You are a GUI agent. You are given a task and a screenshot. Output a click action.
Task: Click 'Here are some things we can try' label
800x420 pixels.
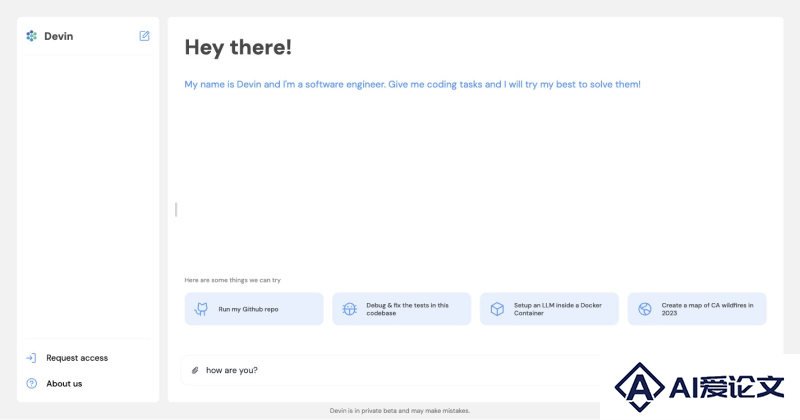click(233, 280)
